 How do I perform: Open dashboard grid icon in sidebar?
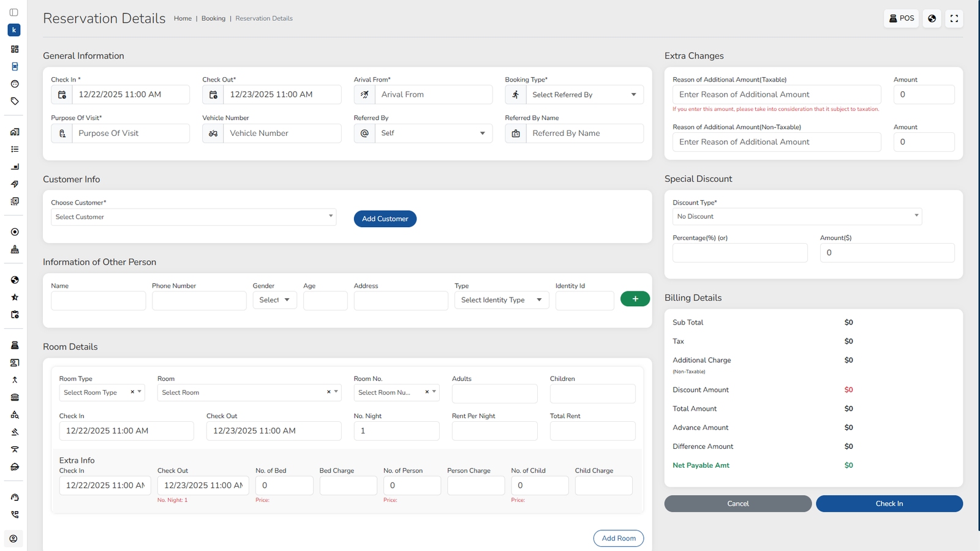pyautogui.click(x=15, y=49)
